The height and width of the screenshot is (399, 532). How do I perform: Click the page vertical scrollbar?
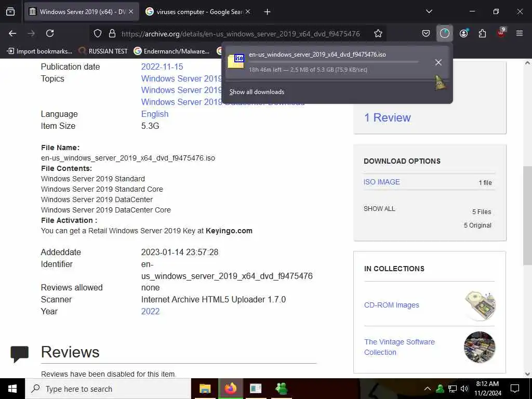tap(527, 216)
